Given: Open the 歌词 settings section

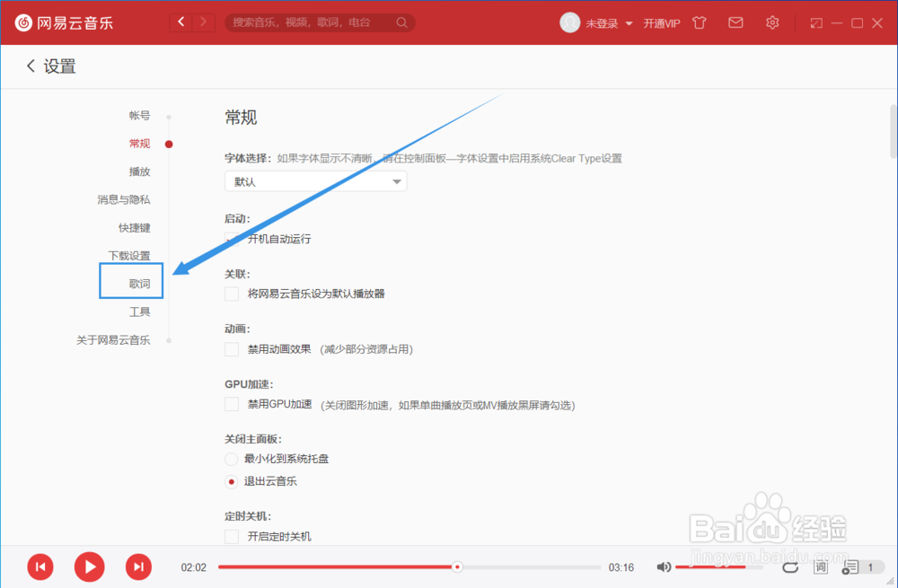Looking at the screenshot, I should (x=139, y=284).
